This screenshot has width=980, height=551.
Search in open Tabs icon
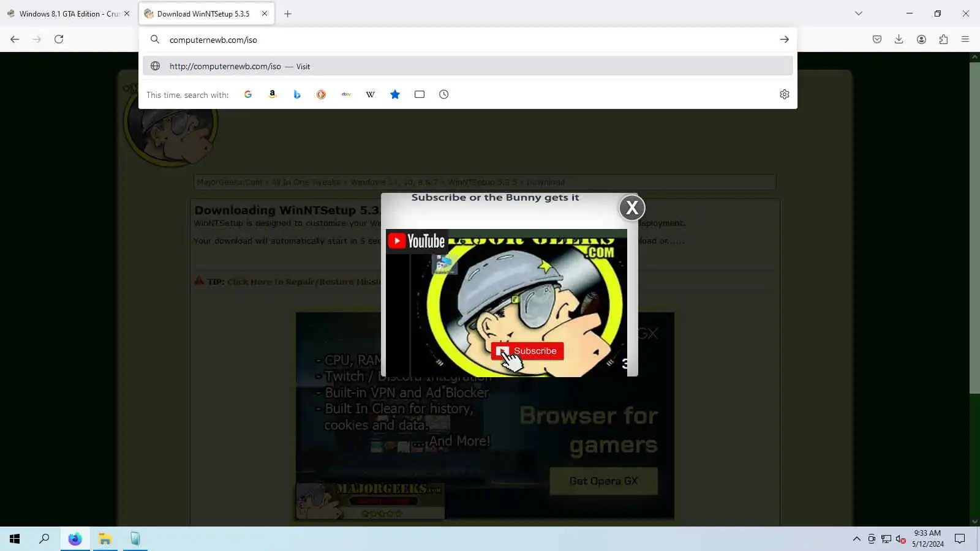tap(420, 94)
